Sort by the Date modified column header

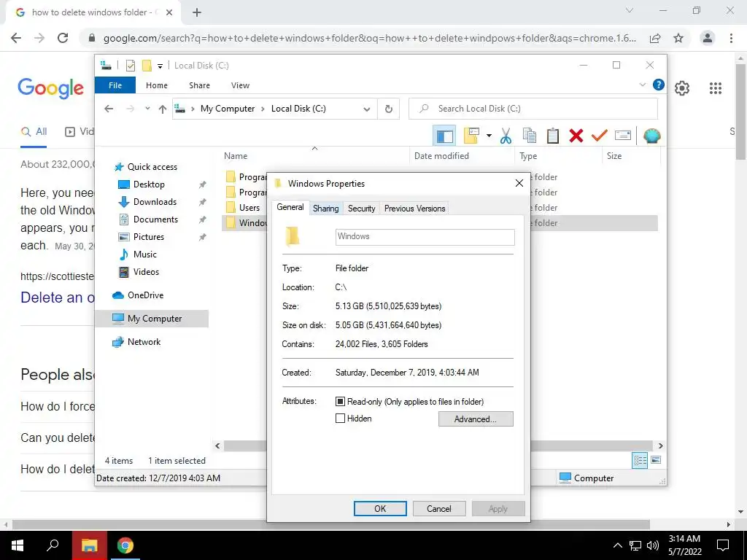(x=441, y=156)
